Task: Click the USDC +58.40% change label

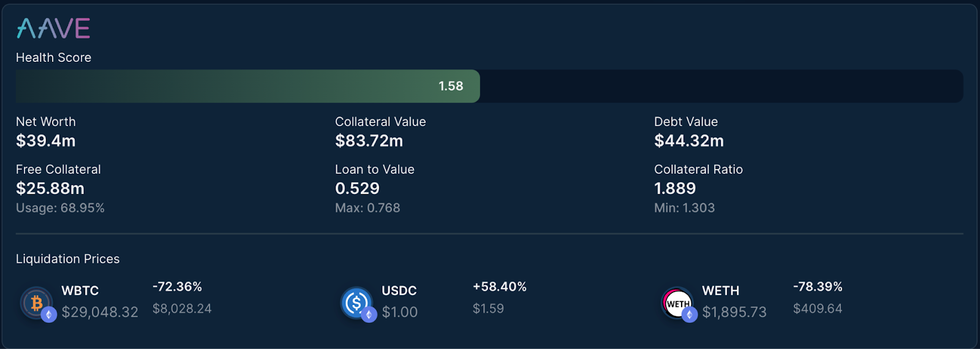Action: coord(500,287)
